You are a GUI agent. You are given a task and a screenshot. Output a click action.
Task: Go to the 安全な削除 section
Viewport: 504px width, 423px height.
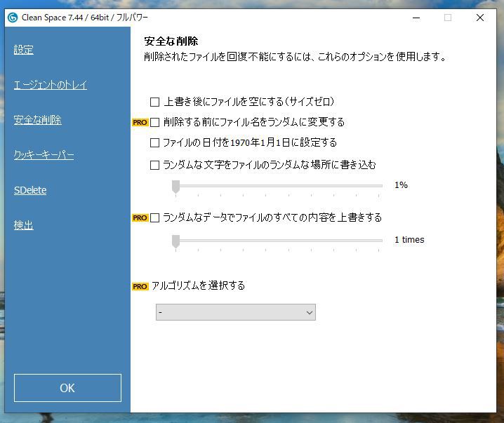click(38, 120)
